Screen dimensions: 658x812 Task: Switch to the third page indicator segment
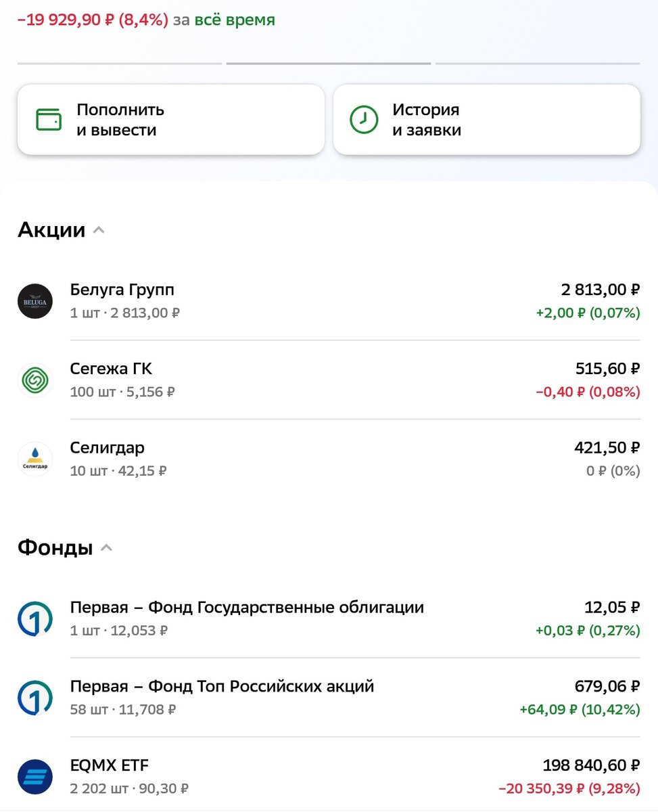(x=538, y=64)
